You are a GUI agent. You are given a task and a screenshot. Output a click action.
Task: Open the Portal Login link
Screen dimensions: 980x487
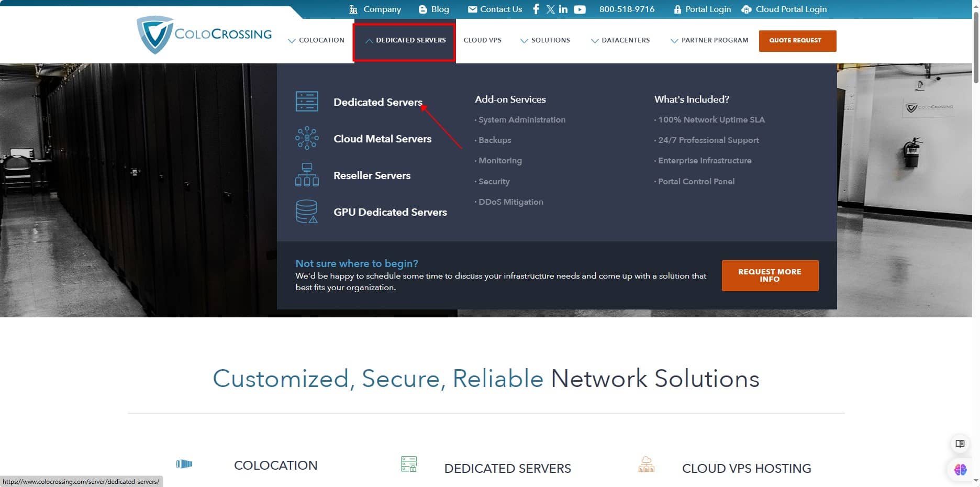[708, 9]
